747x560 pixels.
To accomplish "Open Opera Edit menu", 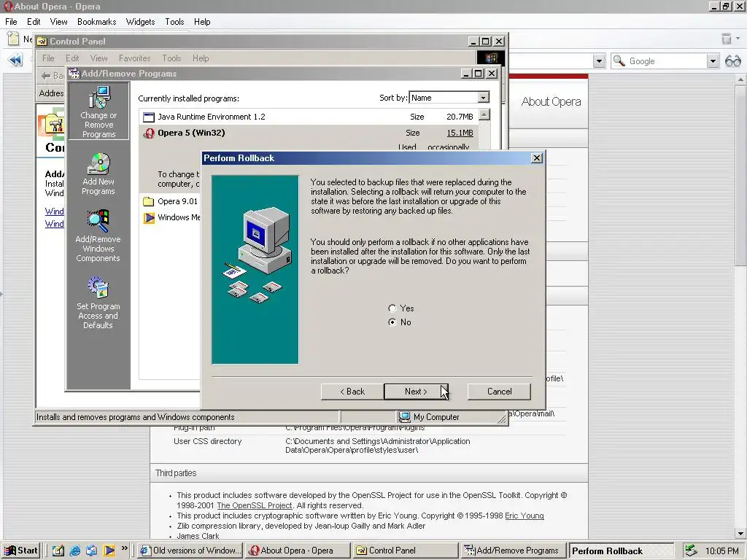I will 34,22.
